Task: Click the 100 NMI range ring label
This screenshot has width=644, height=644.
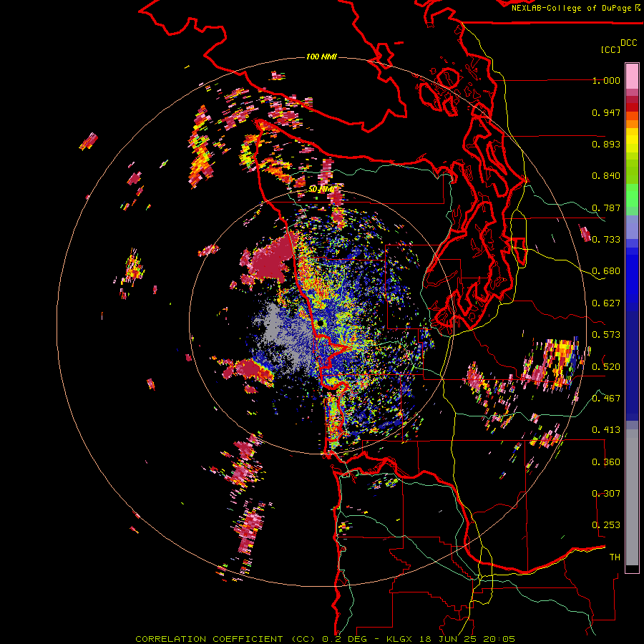Action: point(321,57)
